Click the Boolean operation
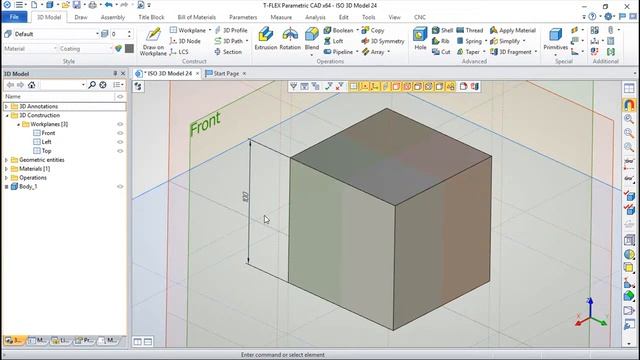This screenshot has height=360, width=640. coord(338,30)
